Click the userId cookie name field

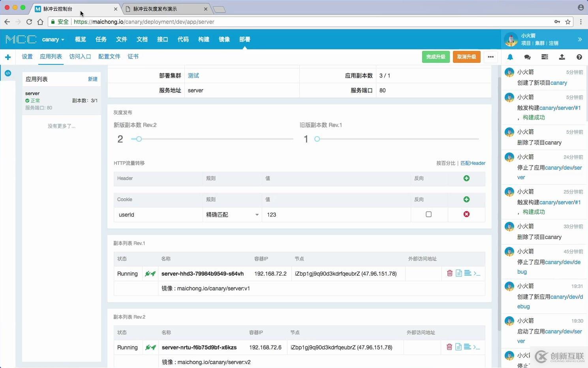(x=158, y=215)
